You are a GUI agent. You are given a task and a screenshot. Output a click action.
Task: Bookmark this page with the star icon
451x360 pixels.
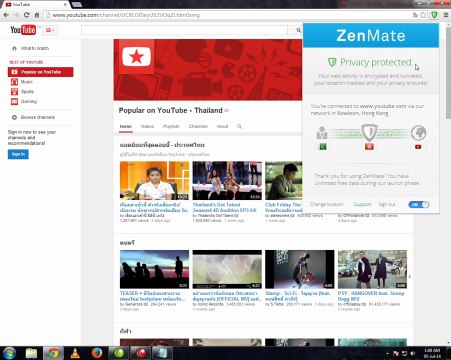[x=423, y=15]
